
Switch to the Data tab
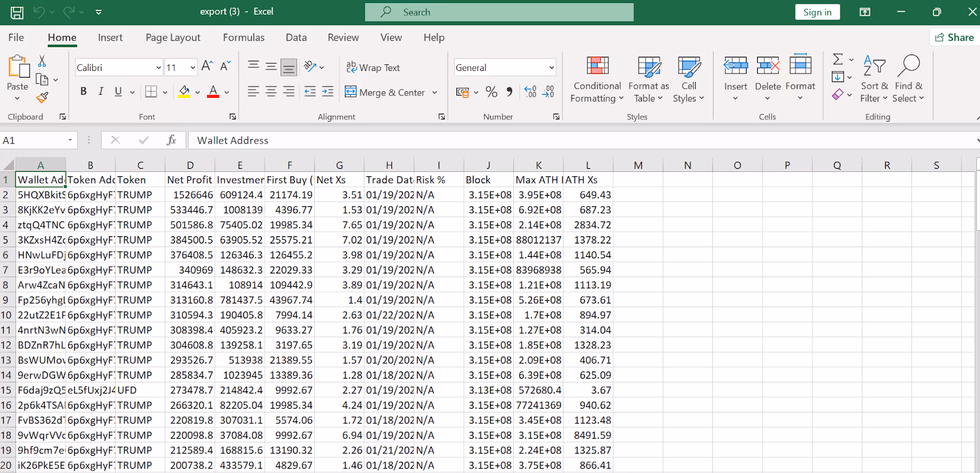point(296,37)
